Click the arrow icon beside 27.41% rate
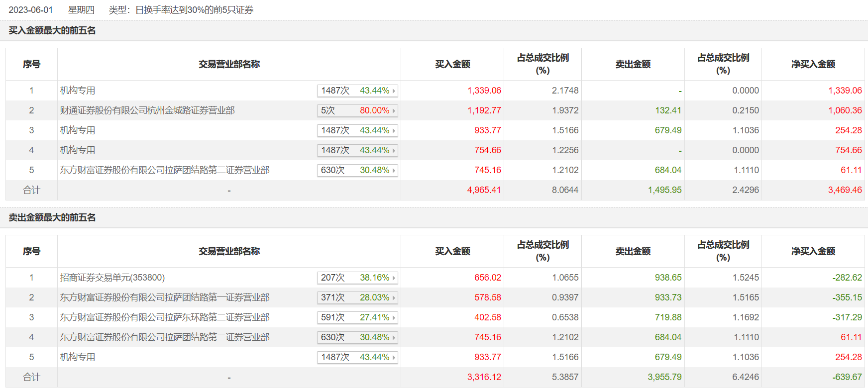Viewport: 868px width, 390px height. (x=394, y=318)
